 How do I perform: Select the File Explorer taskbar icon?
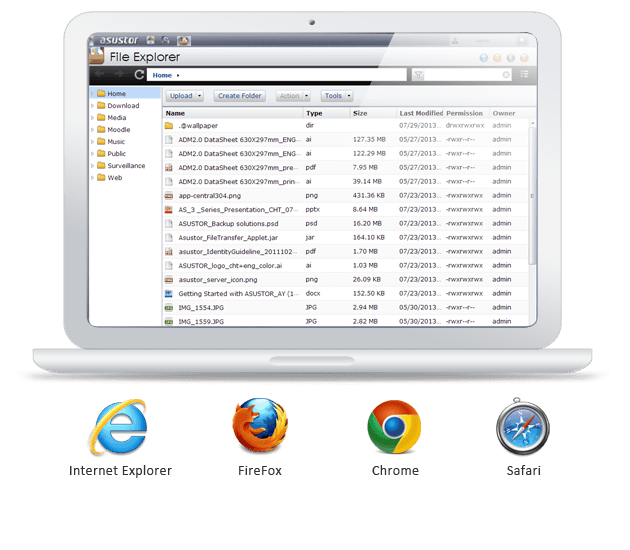click(x=184, y=40)
